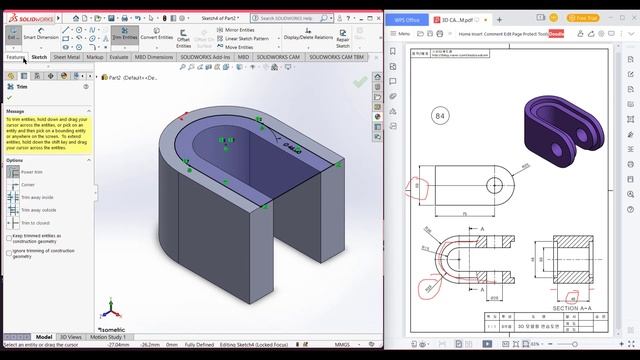Screen dimensions: 640x360
Task: Open the DisplayManager tab icon
Action: [x=64, y=76]
